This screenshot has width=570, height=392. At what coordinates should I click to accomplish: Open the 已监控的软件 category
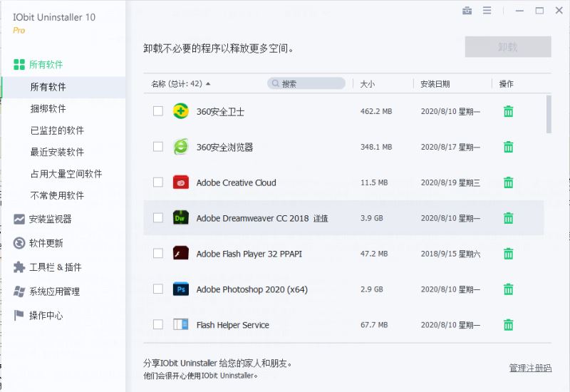pyautogui.click(x=57, y=130)
